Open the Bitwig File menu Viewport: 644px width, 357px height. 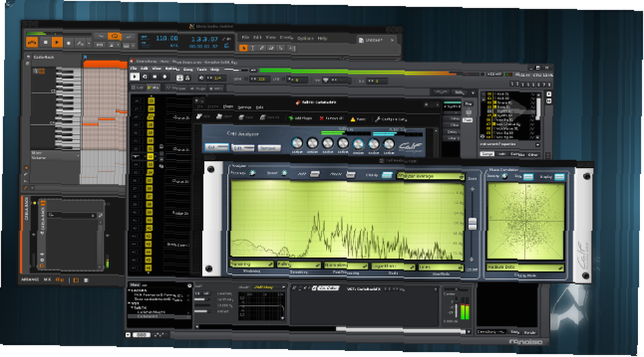click(x=245, y=37)
